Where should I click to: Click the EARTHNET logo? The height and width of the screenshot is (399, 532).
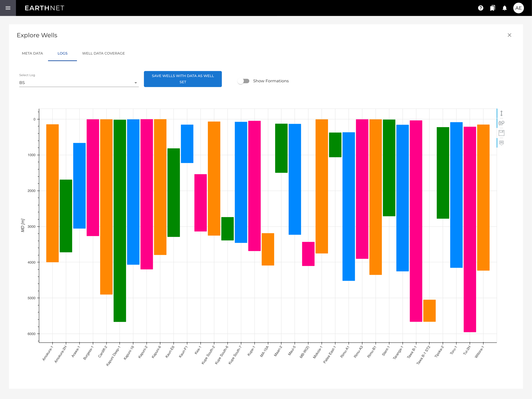44,8
